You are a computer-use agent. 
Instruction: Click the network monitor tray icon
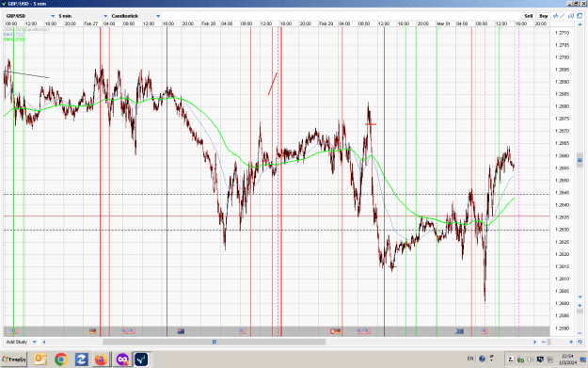[540, 360]
